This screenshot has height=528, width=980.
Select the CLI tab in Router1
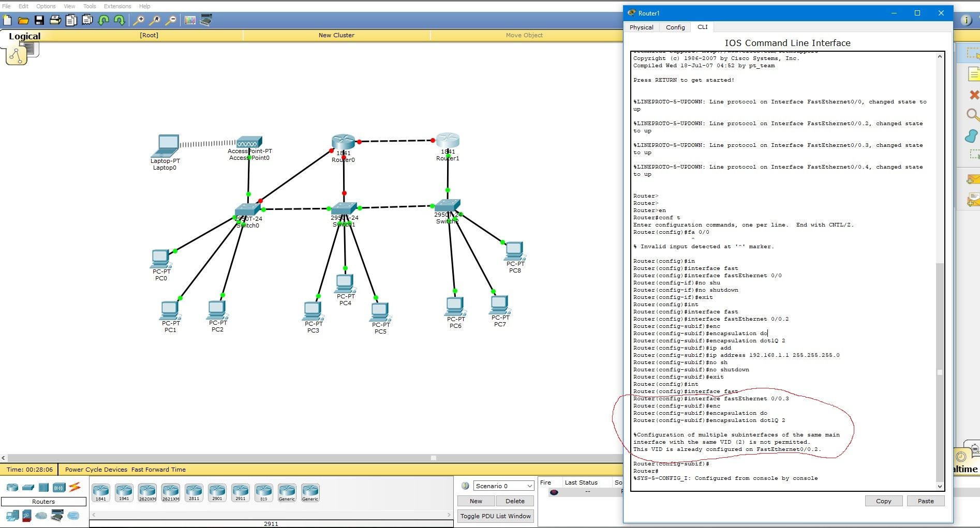[x=703, y=27]
